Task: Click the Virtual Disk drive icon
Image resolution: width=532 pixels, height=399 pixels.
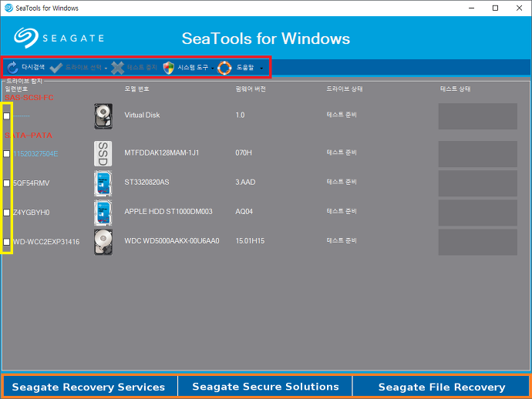Action: [x=103, y=116]
